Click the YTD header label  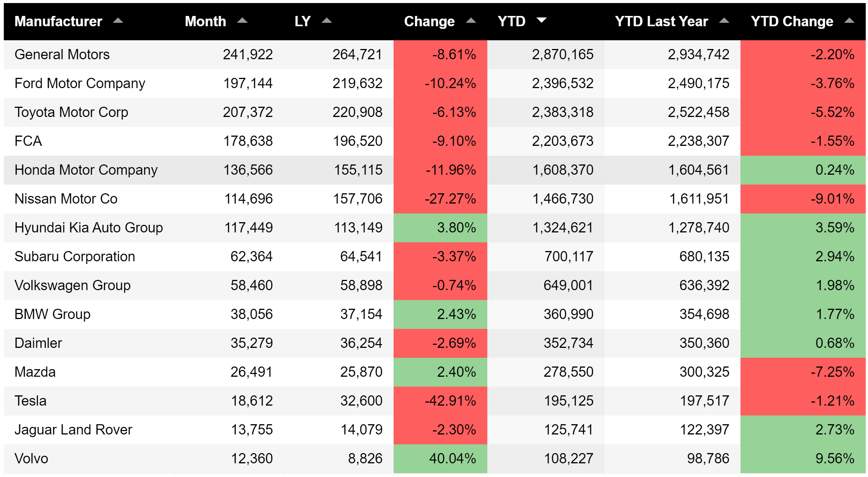click(512, 21)
